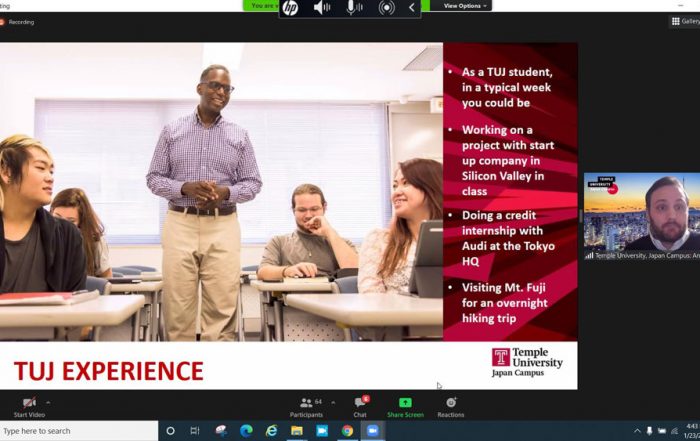
Task: Click the green Share Screen button
Action: pyautogui.click(x=405, y=407)
